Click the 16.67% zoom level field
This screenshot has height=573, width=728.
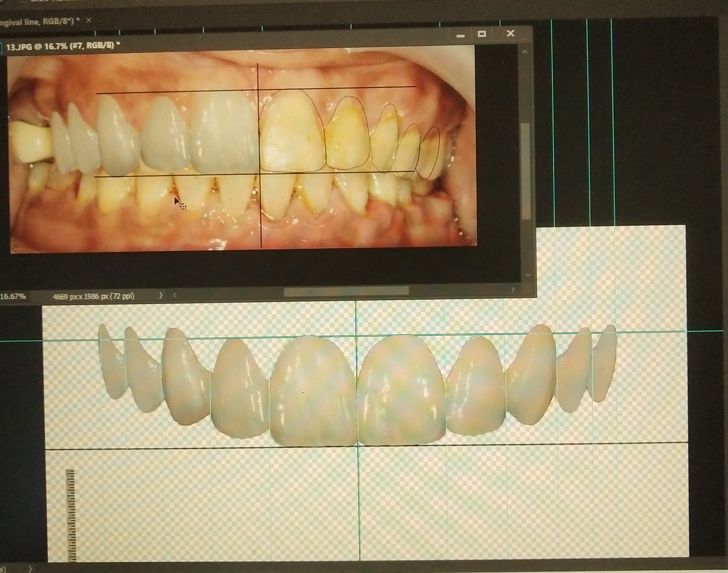pos(13,296)
